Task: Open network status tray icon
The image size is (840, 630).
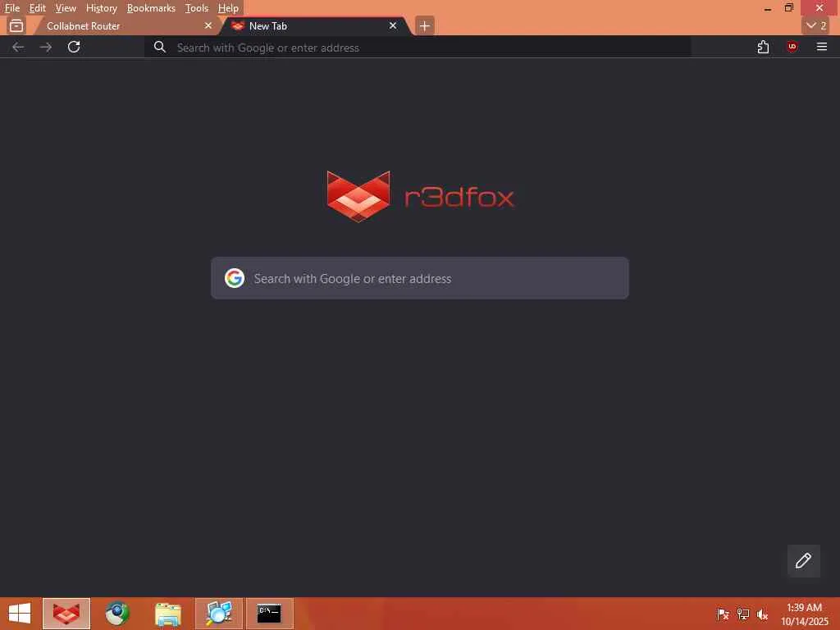Action: [743, 614]
